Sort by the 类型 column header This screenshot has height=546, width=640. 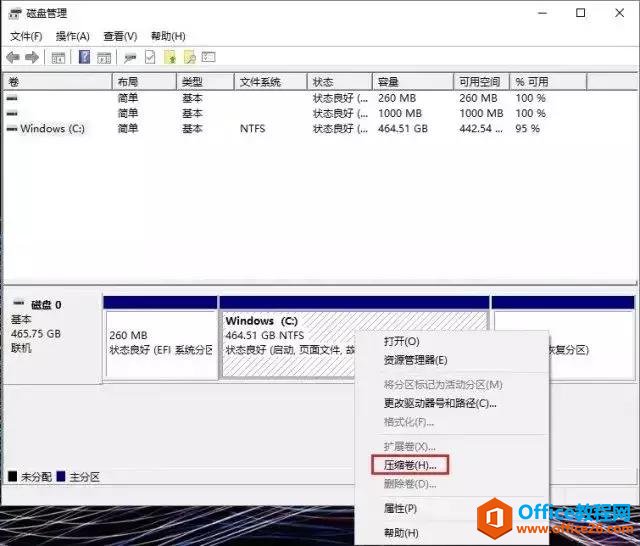tap(205, 82)
